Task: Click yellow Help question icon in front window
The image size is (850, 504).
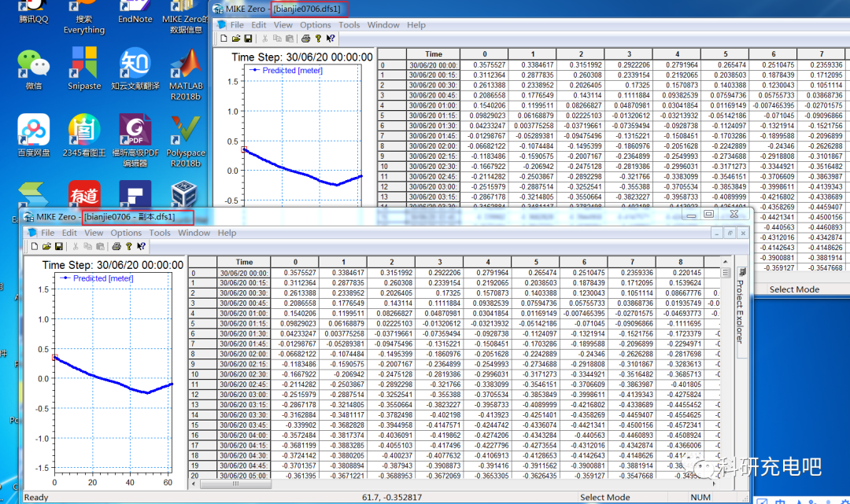Action: coord(128,247)
